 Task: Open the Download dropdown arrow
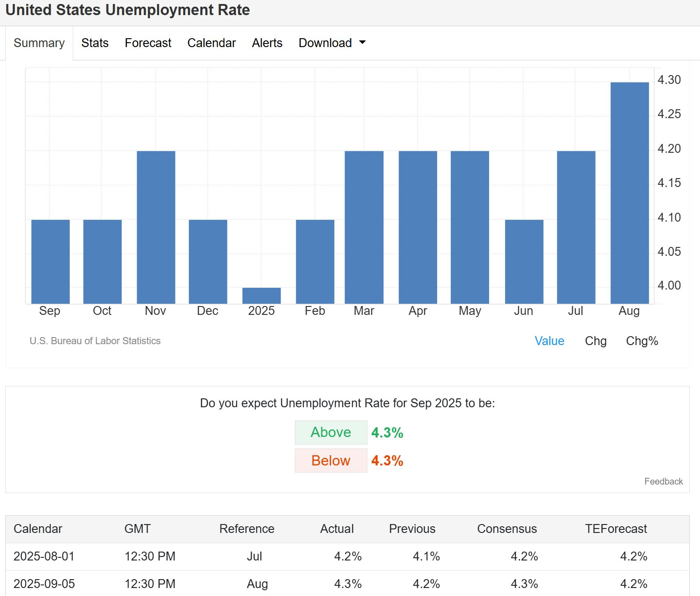(x=362, y=43)
